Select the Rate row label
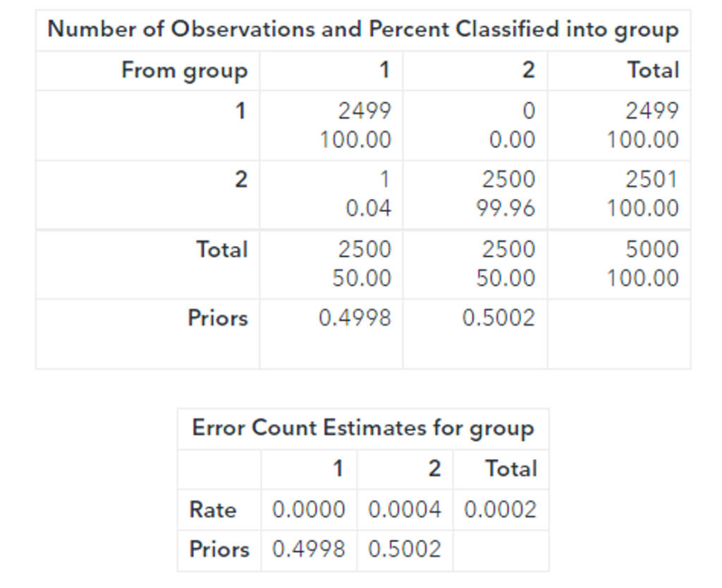This screenshot has height=588, width=722. pos(213,509)
